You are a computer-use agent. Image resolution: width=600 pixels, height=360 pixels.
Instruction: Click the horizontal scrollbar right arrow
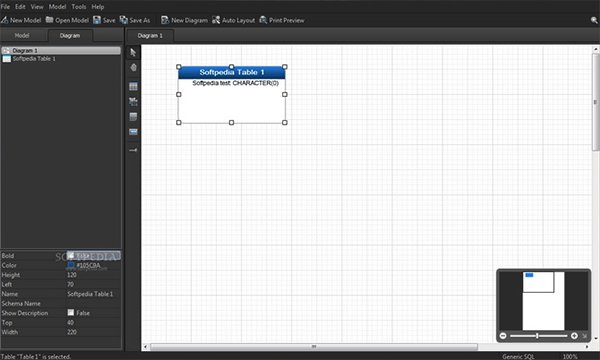pyautogui.click(x=587, y=347)
